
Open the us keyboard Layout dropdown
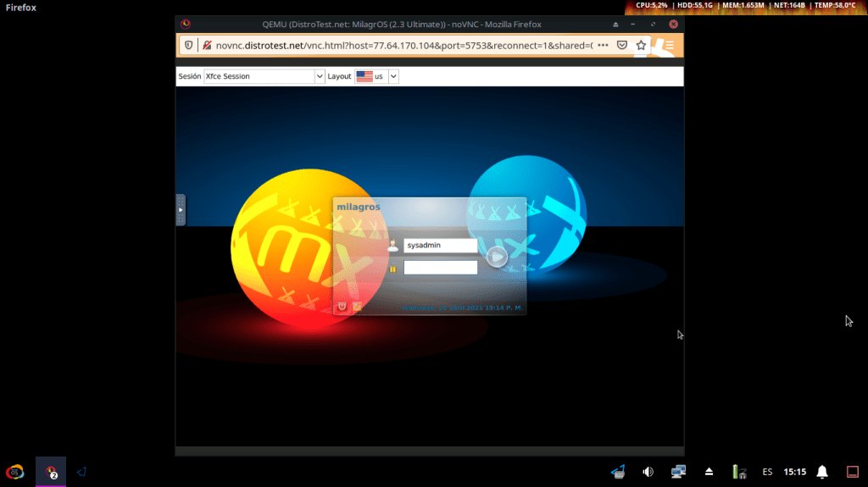pyautogui.click(x=376, y=76)
